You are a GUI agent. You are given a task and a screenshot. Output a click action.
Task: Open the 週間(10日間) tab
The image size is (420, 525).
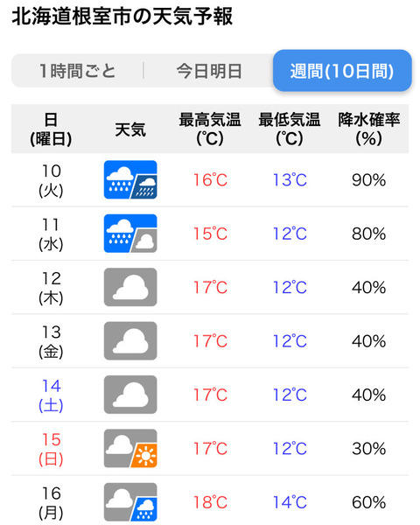click(342, 71)
